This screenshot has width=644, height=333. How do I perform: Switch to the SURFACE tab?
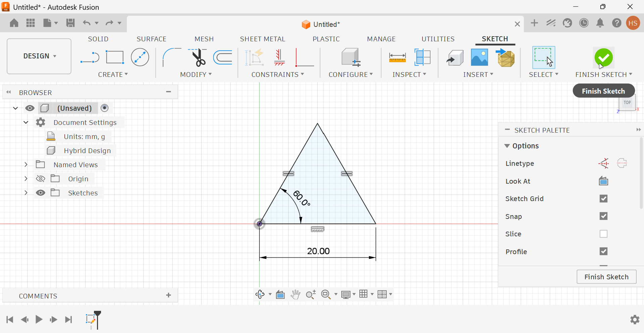point(151,39)
